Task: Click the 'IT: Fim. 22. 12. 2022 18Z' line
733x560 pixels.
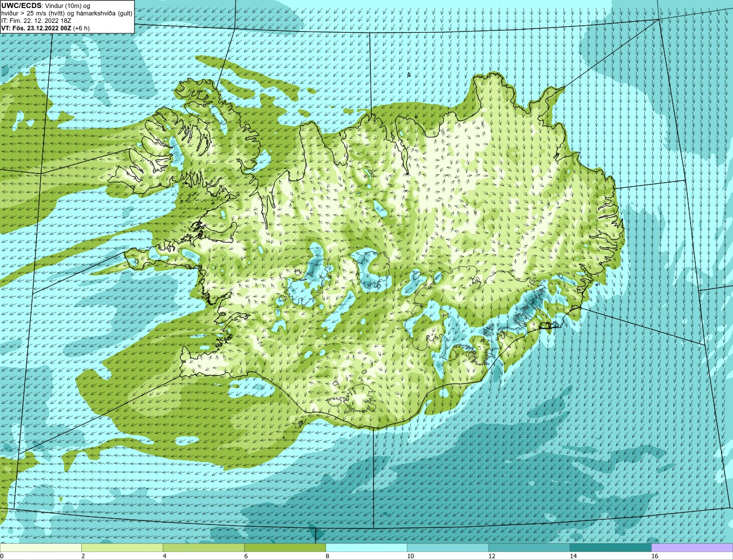Action: 37,21
